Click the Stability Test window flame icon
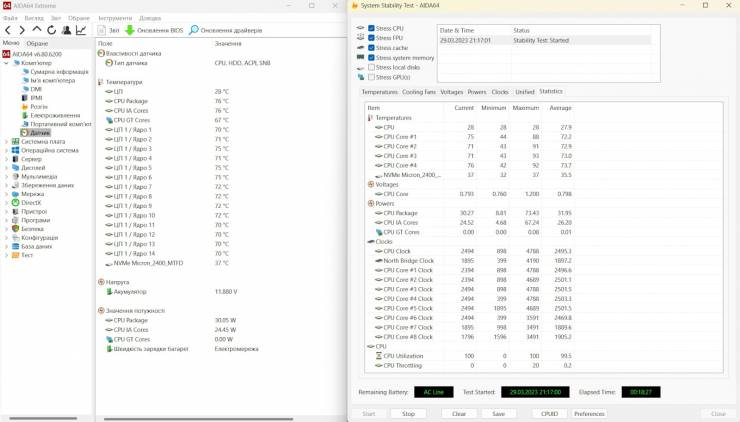 click(x=355, y=6)
